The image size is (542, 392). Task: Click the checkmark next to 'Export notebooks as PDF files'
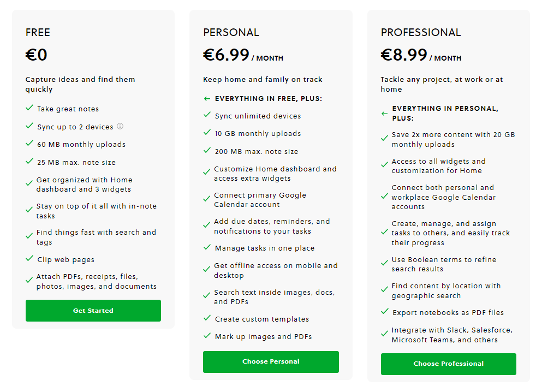[x=384, y=312]
